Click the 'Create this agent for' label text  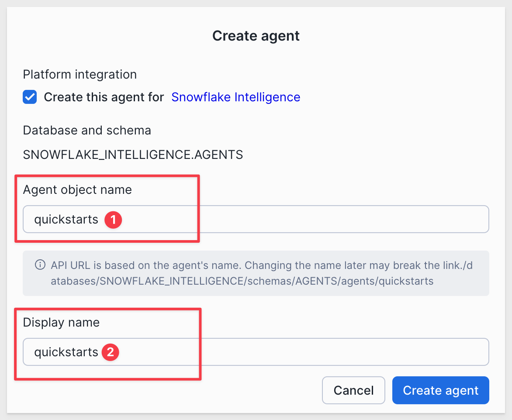click(x=104, y=97)
